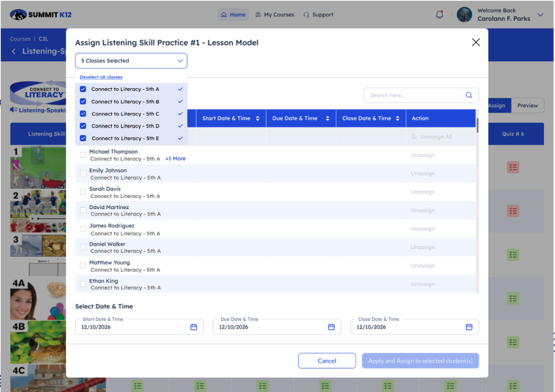The image size is (555, 392).
Task: Select the Daniel Walker checkbox
Action: (83, 247)
